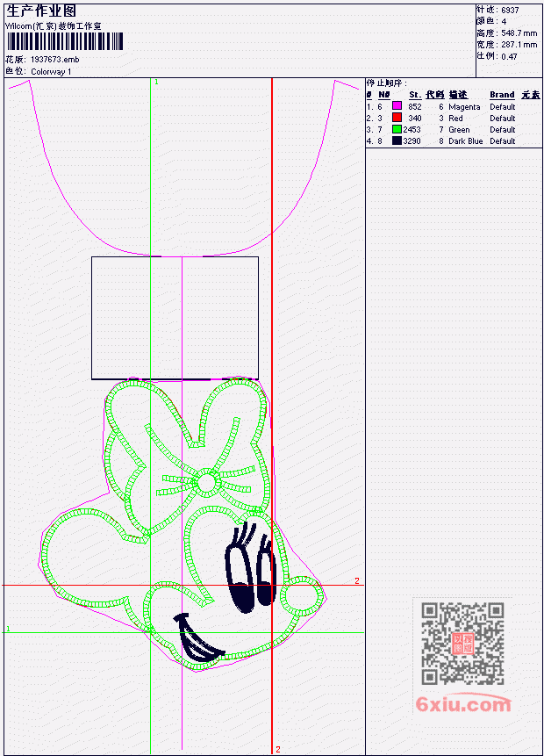544x756 pixels.
Task: Select the Green description text
Action: (459, 130)
